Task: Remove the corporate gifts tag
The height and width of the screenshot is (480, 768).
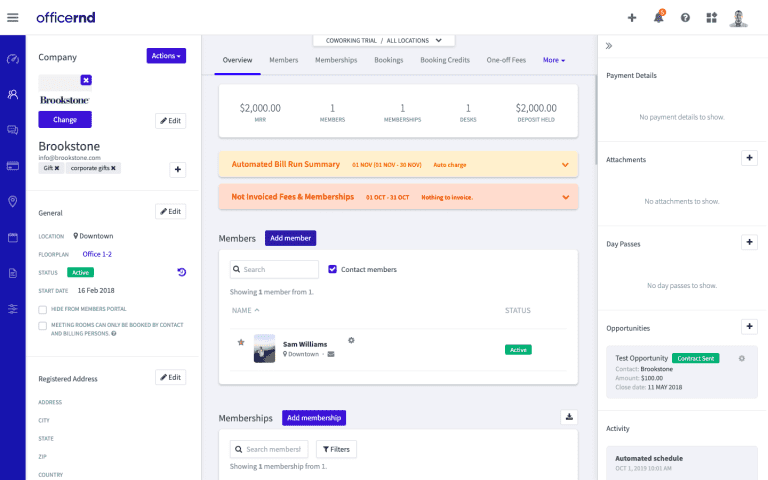Action: (113, 168)
